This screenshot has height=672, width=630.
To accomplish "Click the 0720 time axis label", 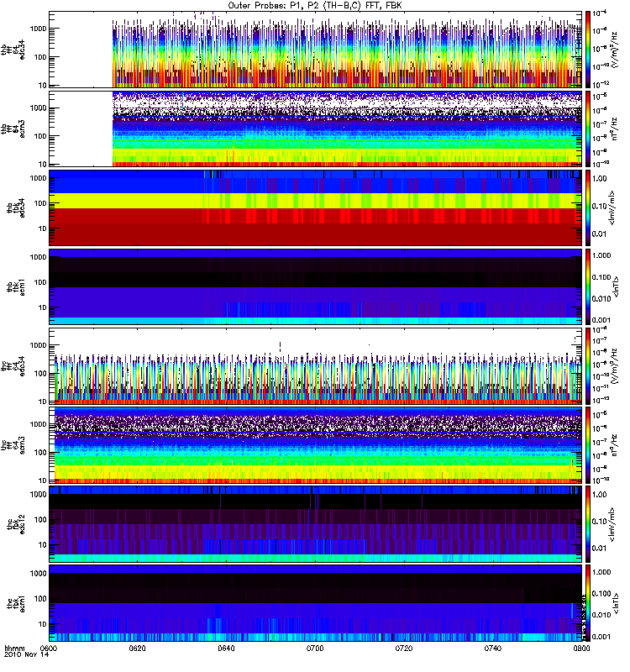I will 404,648.
